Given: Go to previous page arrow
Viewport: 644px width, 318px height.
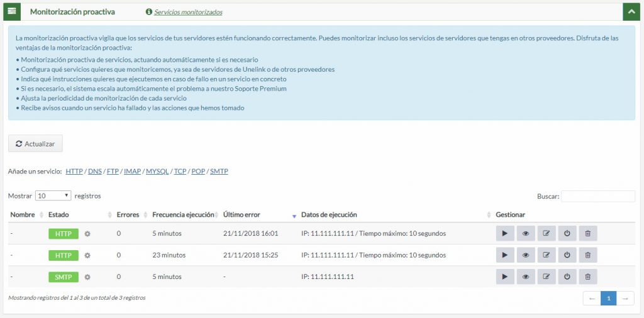Looking at the screenshot, I should (x=592, y=299).
